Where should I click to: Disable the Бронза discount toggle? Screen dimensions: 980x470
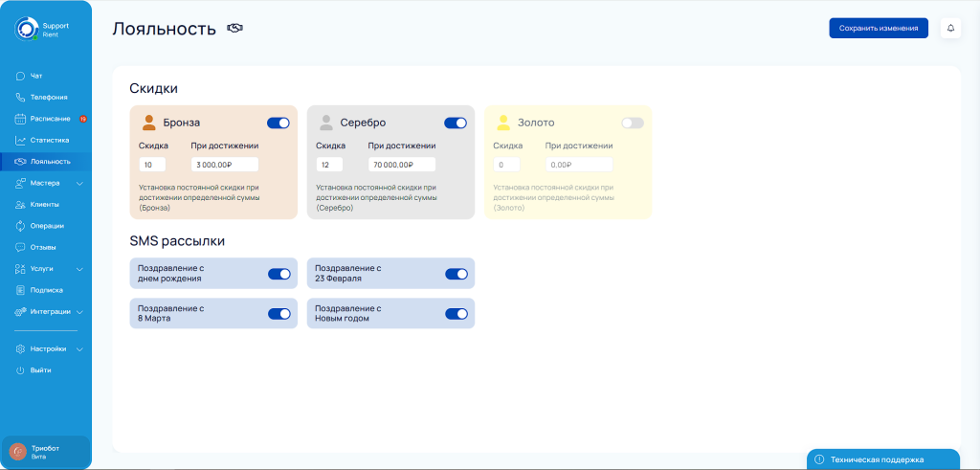(278, 123)
